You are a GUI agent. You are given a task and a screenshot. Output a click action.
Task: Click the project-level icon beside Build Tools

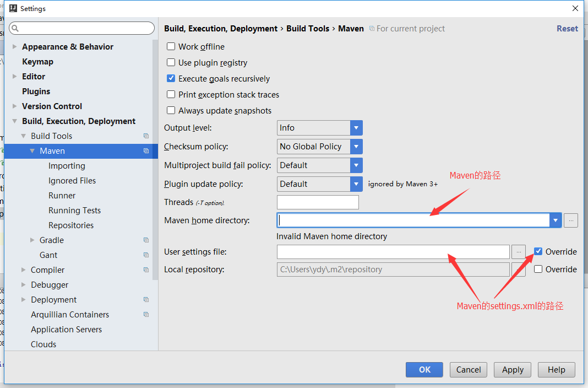click(x=146, y=136)
